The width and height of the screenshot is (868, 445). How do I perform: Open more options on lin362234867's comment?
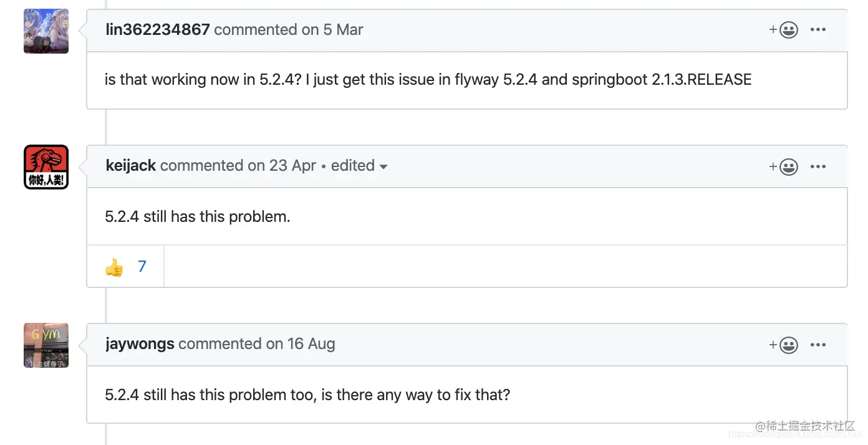pyautogui.click(x=818, y=30)
